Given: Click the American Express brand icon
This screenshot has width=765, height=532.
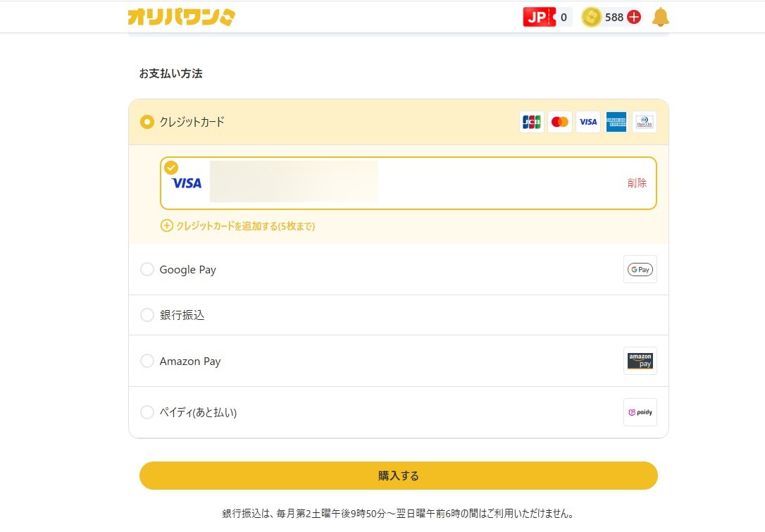Looking at the screenshot, I should (x=616, y=122).
